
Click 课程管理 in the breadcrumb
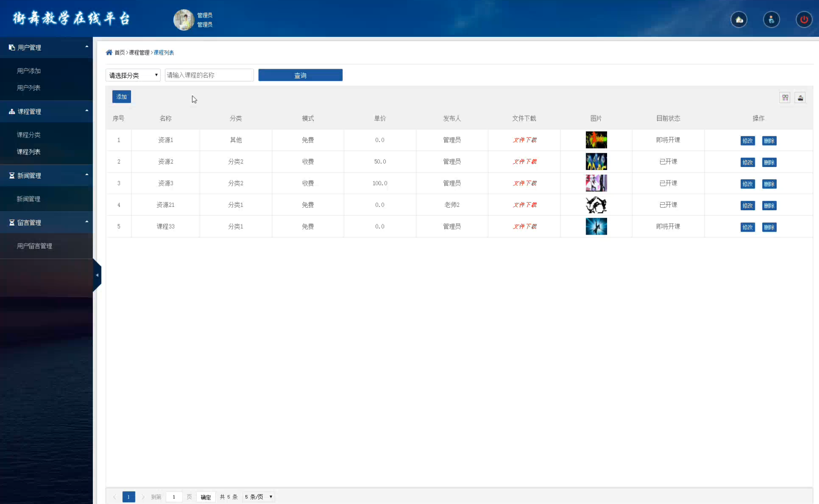139,52
